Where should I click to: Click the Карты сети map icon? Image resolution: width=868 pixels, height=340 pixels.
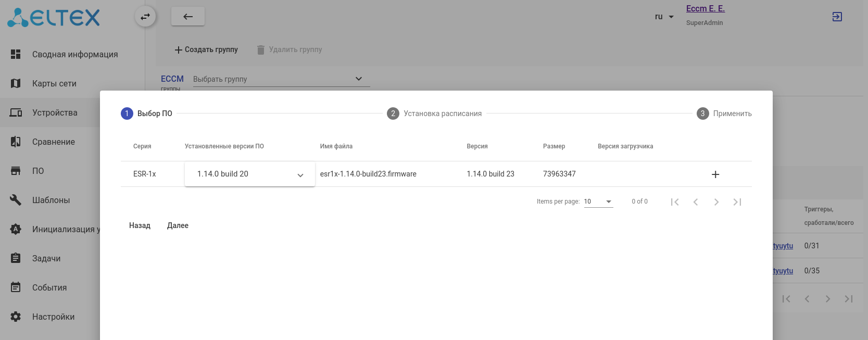click(x=16, y=83)
